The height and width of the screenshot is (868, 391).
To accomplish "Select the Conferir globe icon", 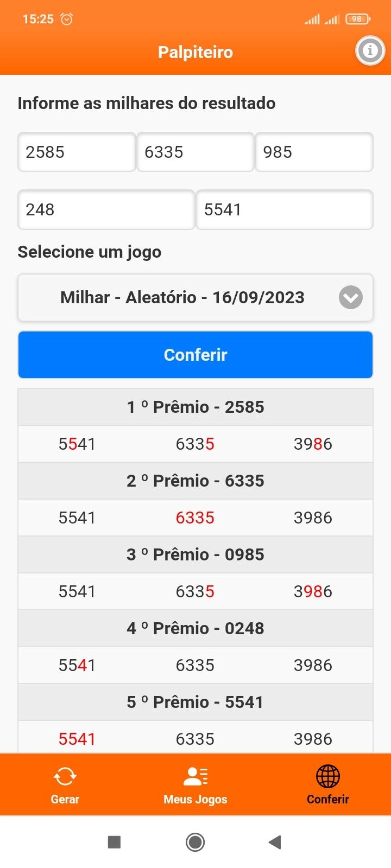I will (x=328, y=776).
